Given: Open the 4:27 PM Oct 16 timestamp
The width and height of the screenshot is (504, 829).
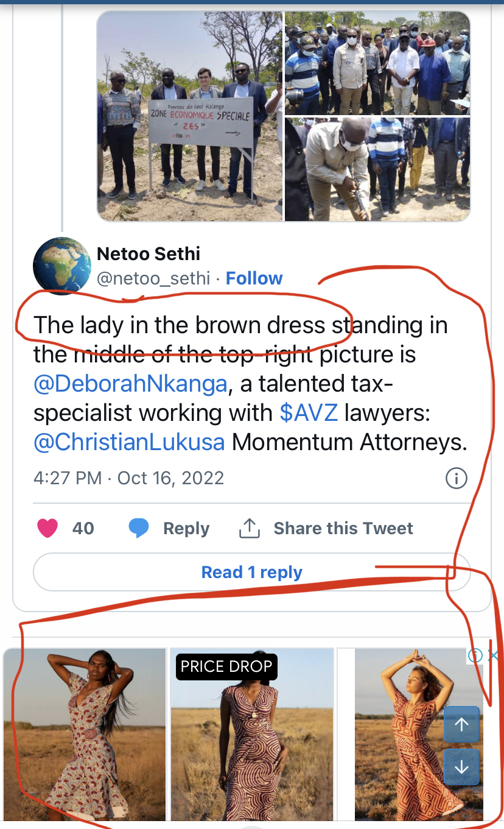Looking at the screenshot, I should click(128, 478).
